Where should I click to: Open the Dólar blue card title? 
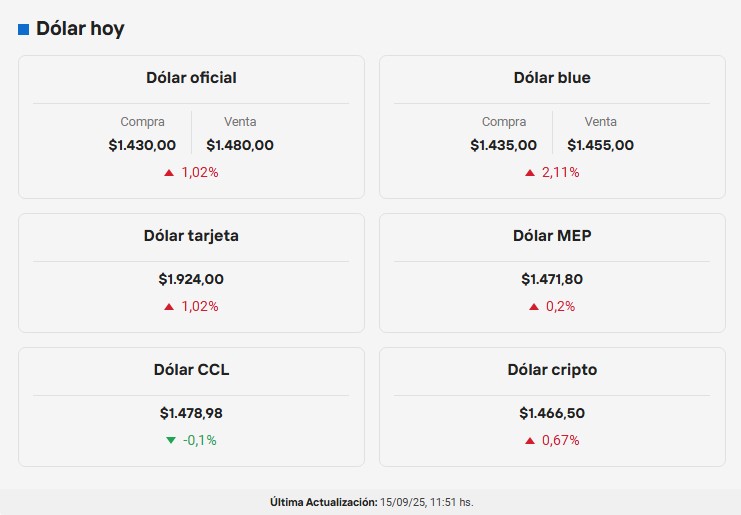(x=552, y=78)
